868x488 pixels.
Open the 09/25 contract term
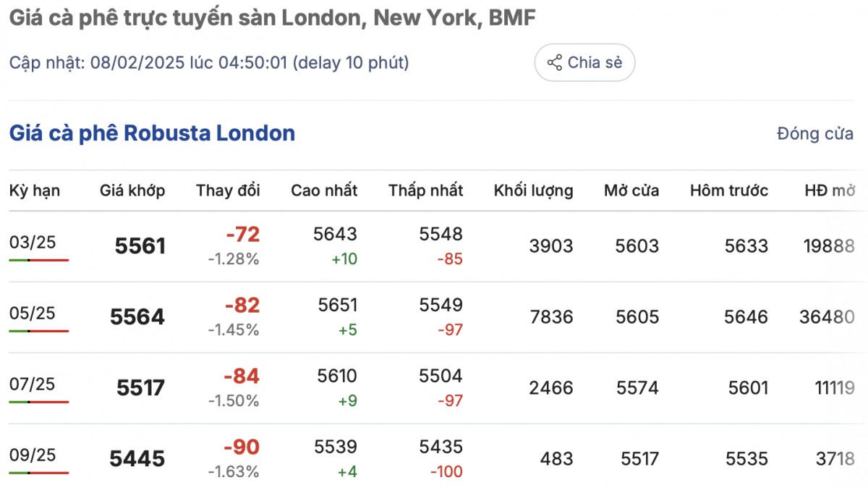[x=33, y=455]
